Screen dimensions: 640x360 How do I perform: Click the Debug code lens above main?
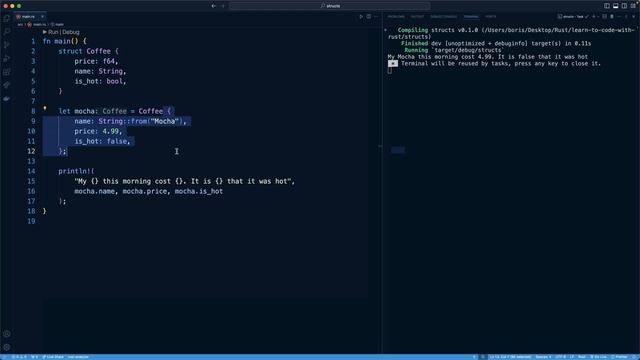click(x=71, y=32)
